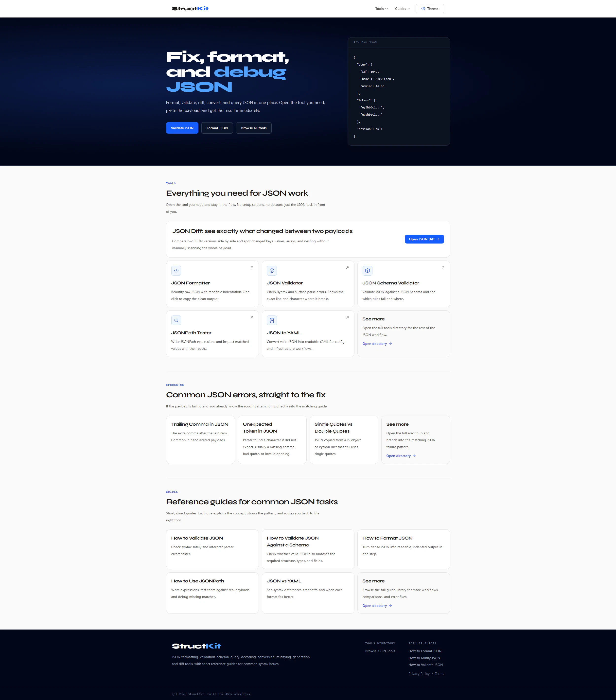This screenshot has width=616, height=700.
Task: Expand the Tools dropdown in navbar
Action: pyautogui.click(x=381, y=9)
